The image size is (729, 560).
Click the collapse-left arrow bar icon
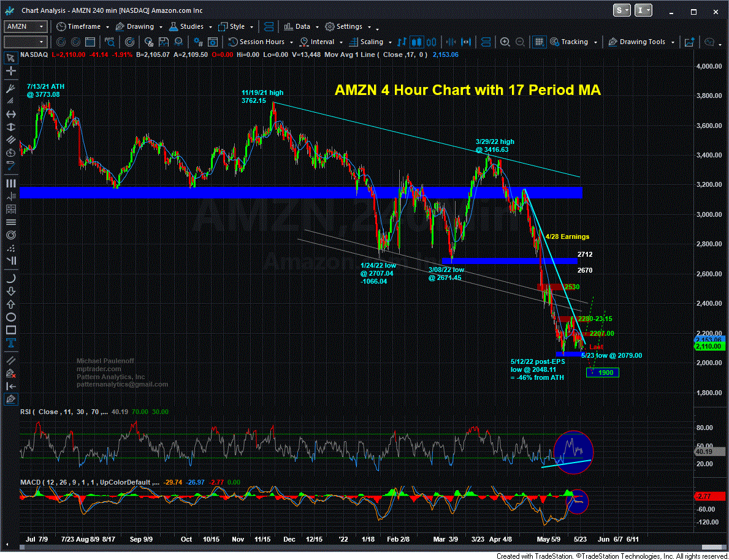coord(10,386)
